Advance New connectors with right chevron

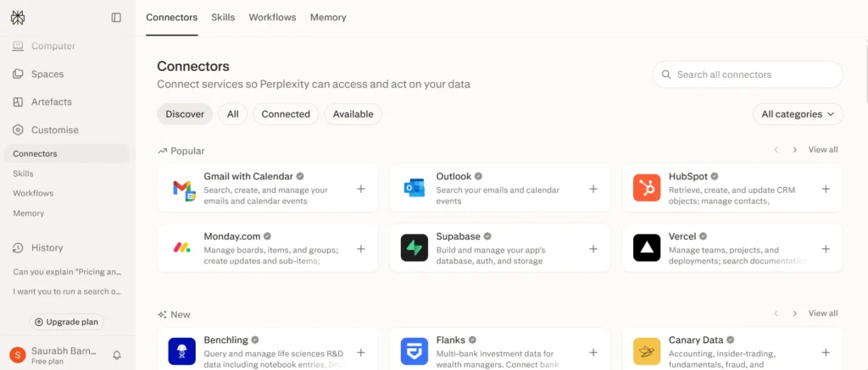pyautogui.click(x=795, y=313)
